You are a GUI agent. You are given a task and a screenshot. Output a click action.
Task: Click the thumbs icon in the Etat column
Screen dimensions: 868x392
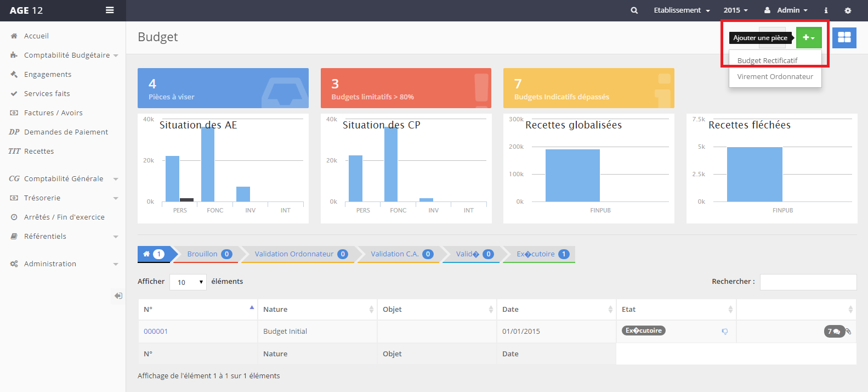(x=724, y=332)
